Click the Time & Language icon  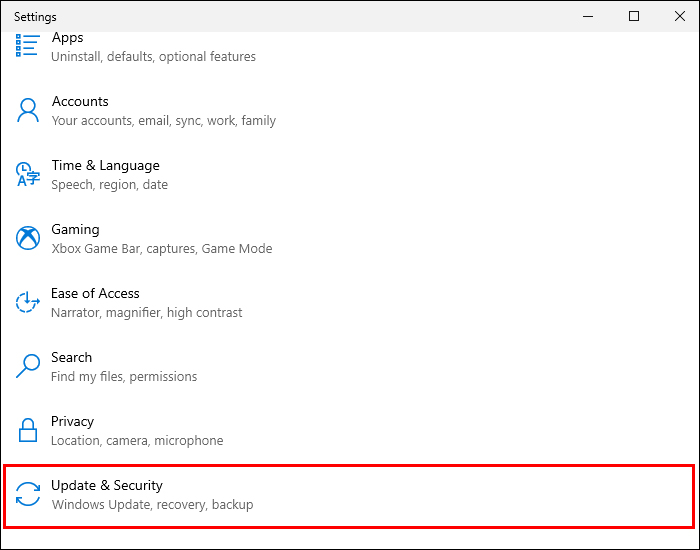click(x=28, y=174)
